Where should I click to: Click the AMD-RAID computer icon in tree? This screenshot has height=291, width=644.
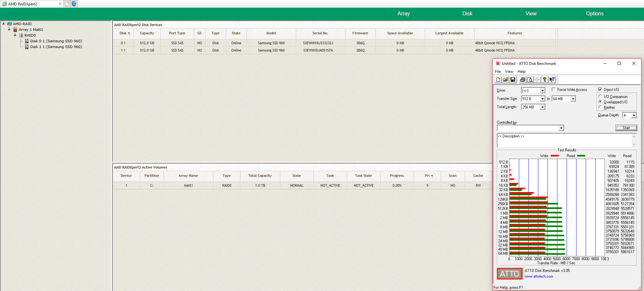[10, 24]
